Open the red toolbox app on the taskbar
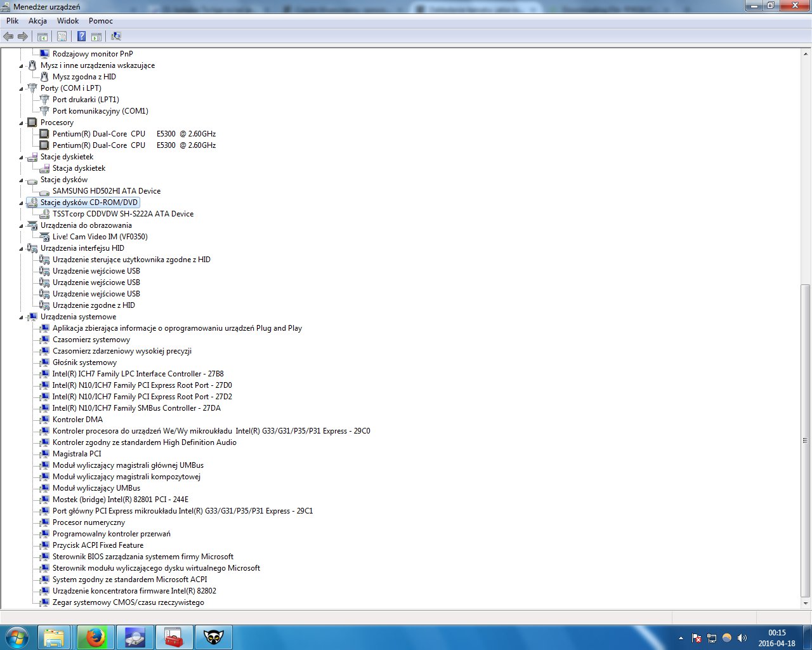Viewport: 812px width, 650px height. (x=173, y=637)
